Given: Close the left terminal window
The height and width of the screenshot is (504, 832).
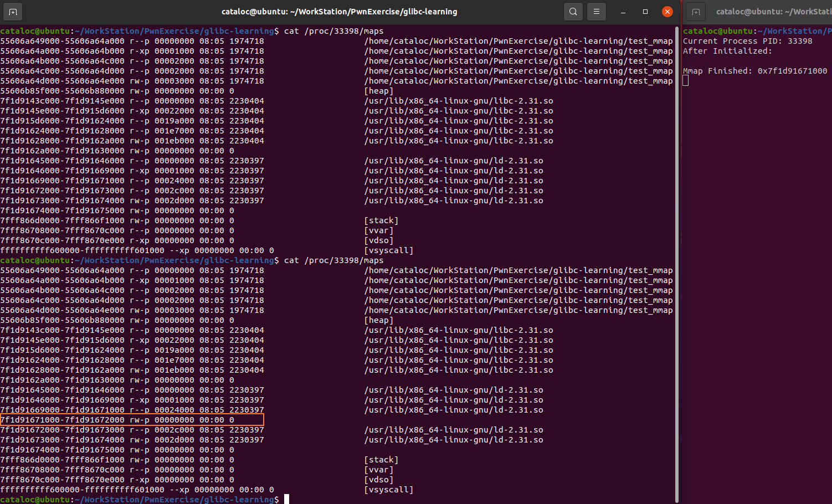Looking at the screenshot, I should tap(667, 12).
